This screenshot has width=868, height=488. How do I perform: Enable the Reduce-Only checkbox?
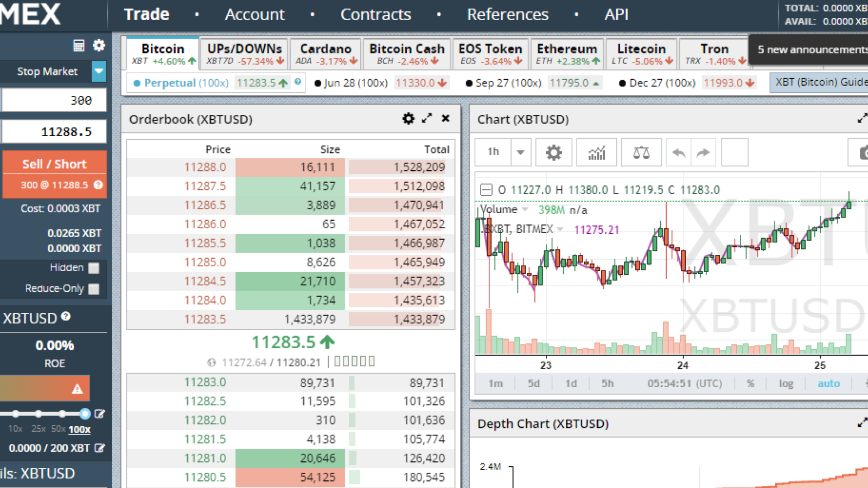coord(94,289)
